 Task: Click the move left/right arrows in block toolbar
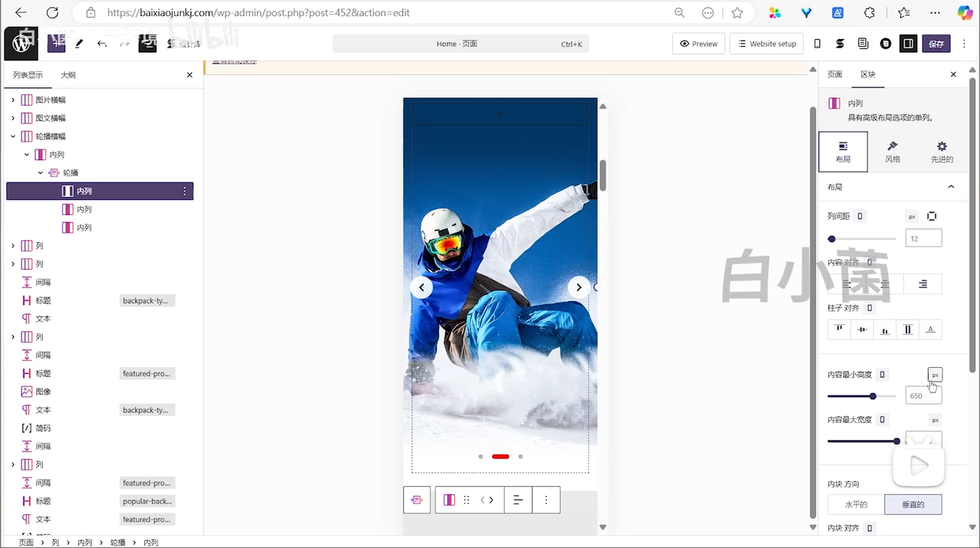click(x=487, y=500)
